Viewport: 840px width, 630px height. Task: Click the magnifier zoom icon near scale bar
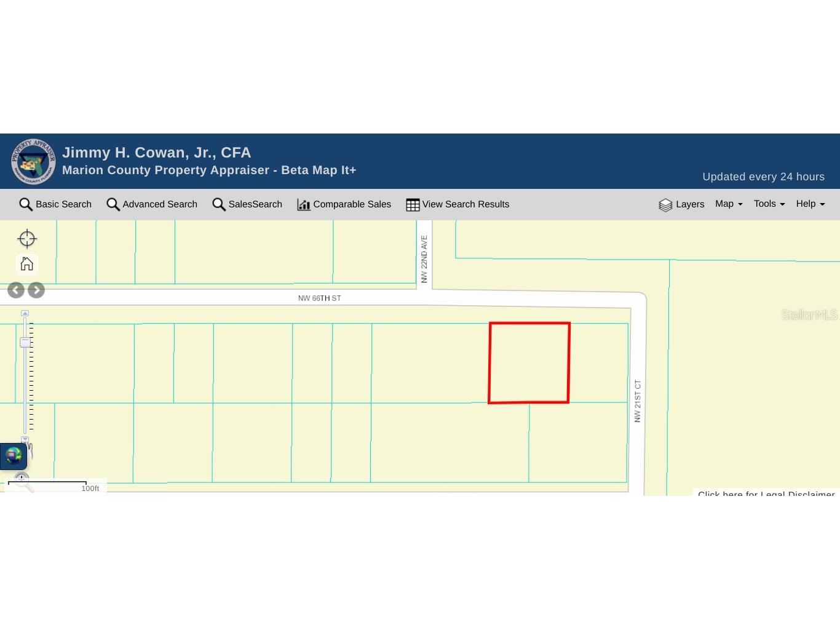(x=23, y=480)
